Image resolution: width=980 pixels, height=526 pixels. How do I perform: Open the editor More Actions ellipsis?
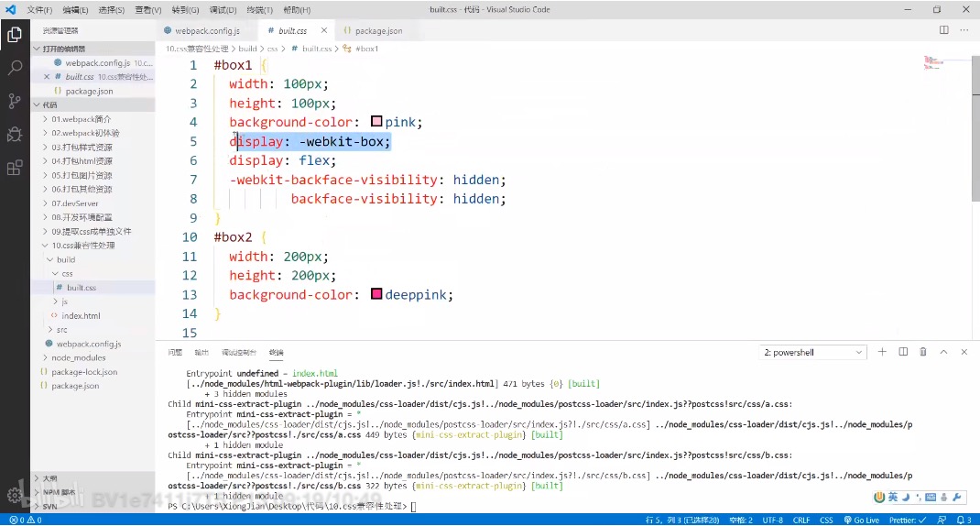(964, 30)
